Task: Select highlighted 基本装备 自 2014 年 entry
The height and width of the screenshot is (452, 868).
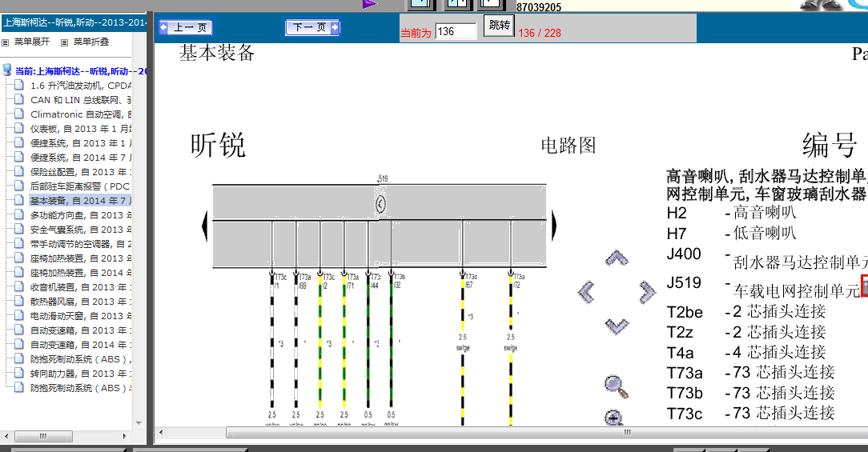Action: pyautogui.click(x=81, y=200)
